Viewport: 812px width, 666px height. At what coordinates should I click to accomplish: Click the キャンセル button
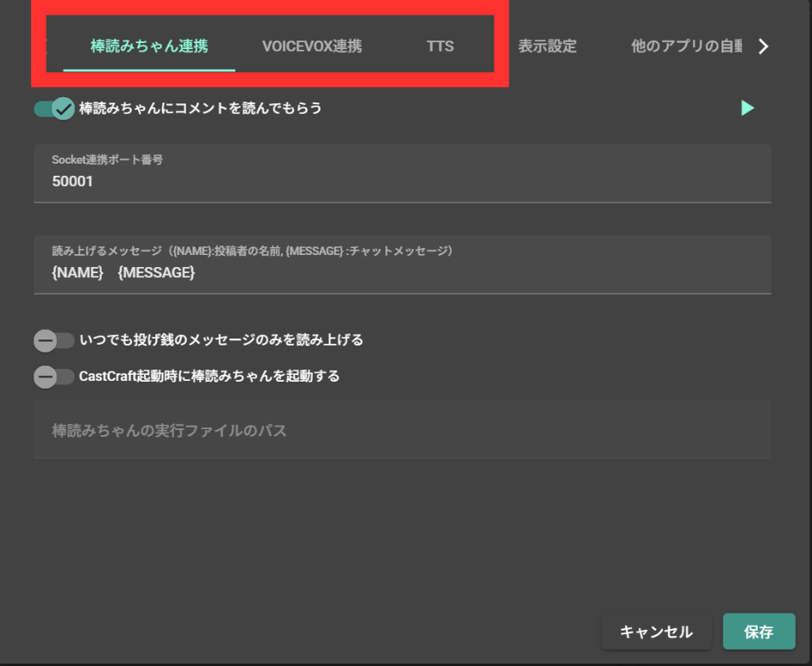coord(656,632)
